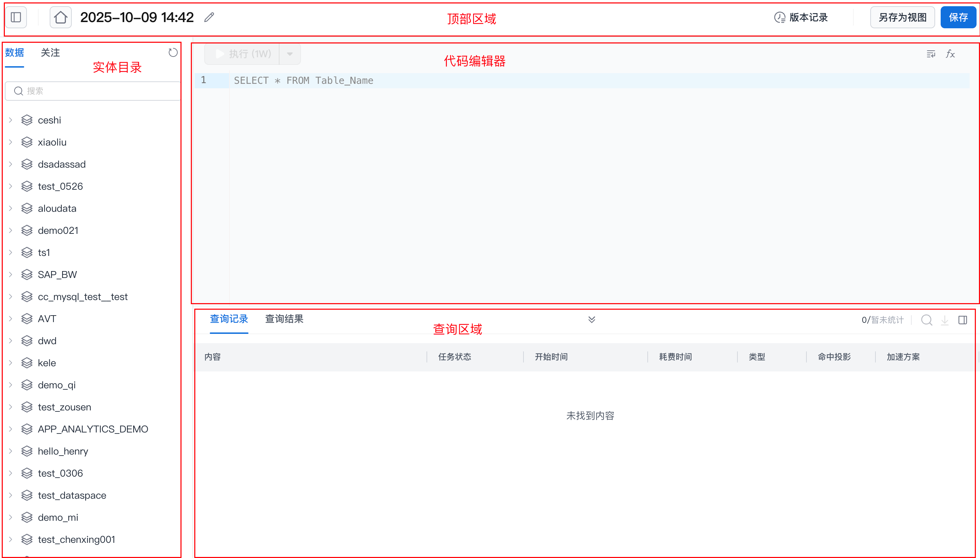Toggle the left sidebar panel icon
This screenshot has height=558, width=980.
tap(16, 17)
